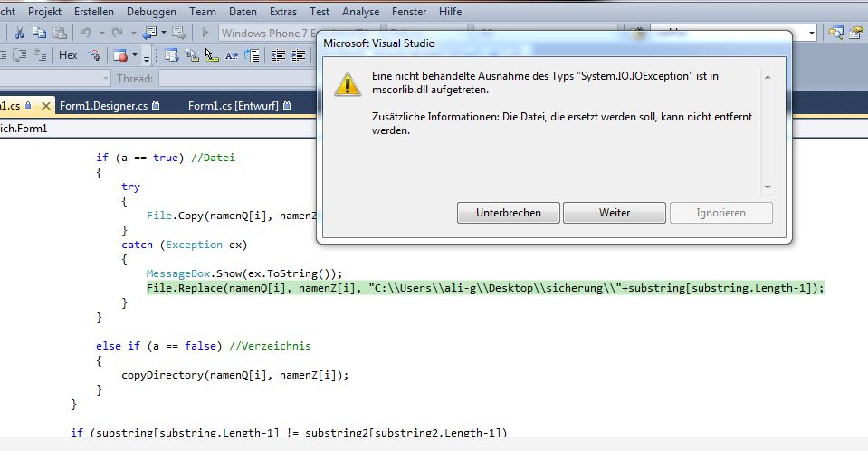
Task: Open the Breakpoints icon dropdown arrow
Action: click(135, 55)
